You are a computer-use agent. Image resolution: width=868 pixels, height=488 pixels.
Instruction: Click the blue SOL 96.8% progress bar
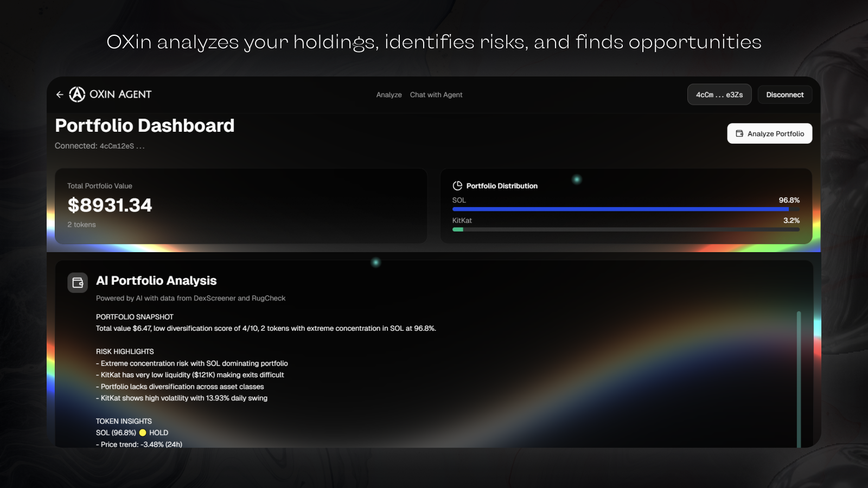[x=625, y=209]
